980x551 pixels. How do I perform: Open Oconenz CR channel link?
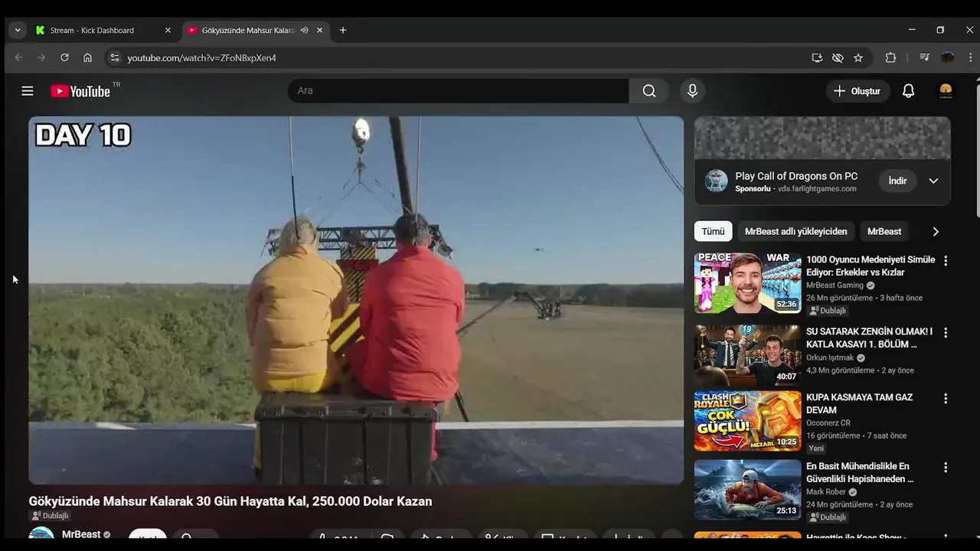pos(828,423)
